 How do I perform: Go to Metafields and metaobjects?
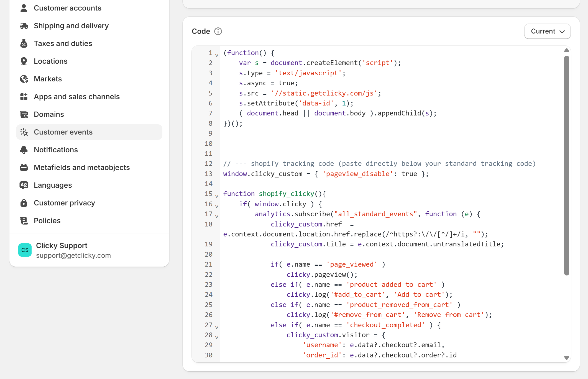coord(81,167)
